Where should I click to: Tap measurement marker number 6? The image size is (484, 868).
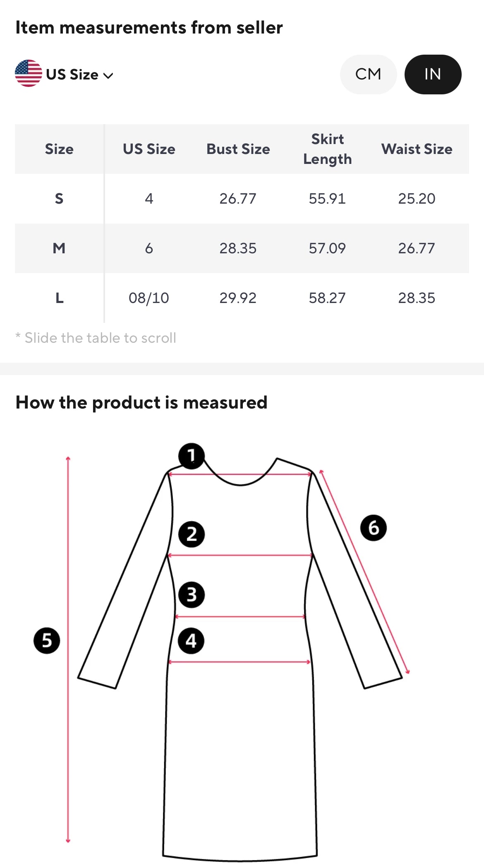373,528
